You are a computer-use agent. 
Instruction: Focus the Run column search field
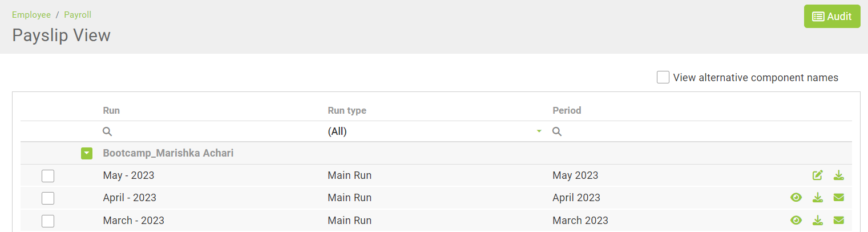click(213, 131)
